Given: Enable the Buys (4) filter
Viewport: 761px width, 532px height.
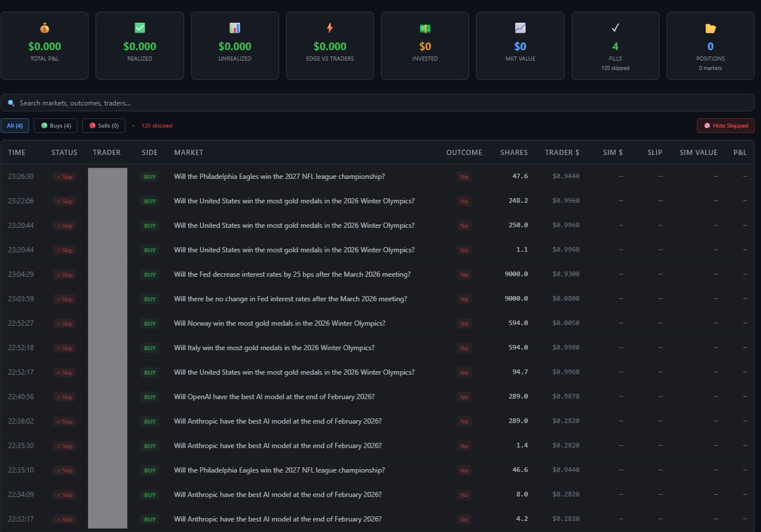Looking at the screenshot, I should [55, 125].
